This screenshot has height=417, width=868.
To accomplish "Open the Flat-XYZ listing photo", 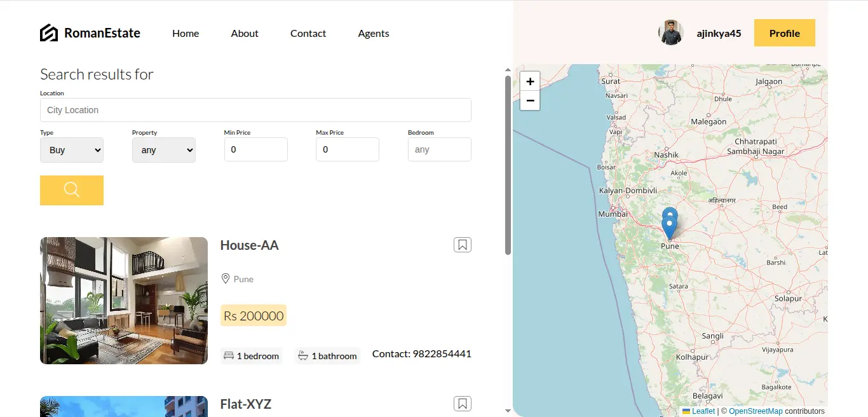I will 124,406.
